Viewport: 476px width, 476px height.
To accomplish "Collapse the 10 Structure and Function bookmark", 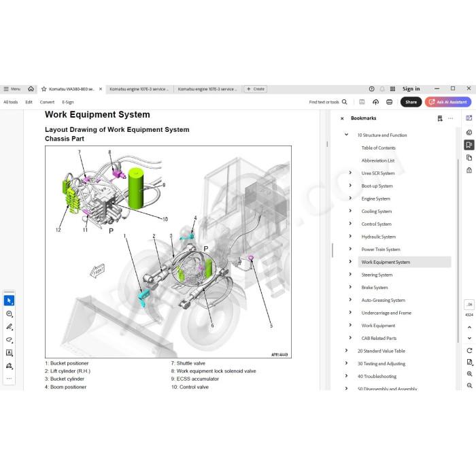I will click(346, 135).
